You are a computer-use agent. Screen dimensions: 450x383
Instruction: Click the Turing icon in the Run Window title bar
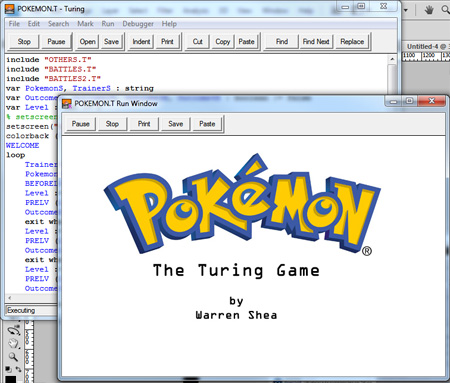click(x=67, y=104)
